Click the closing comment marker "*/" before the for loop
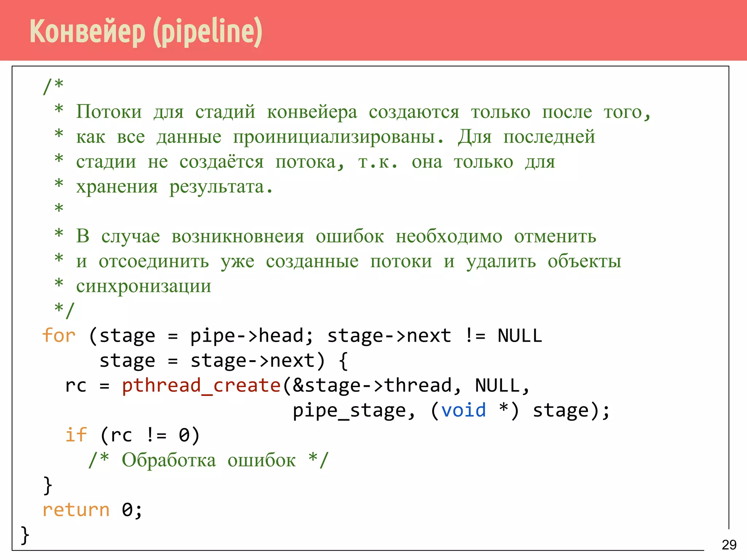 pos(65,311)
